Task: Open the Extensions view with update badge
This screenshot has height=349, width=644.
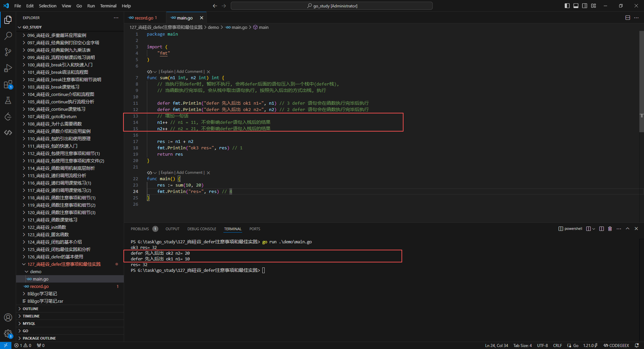Action: pyautogui.click(x=8, y=84)
